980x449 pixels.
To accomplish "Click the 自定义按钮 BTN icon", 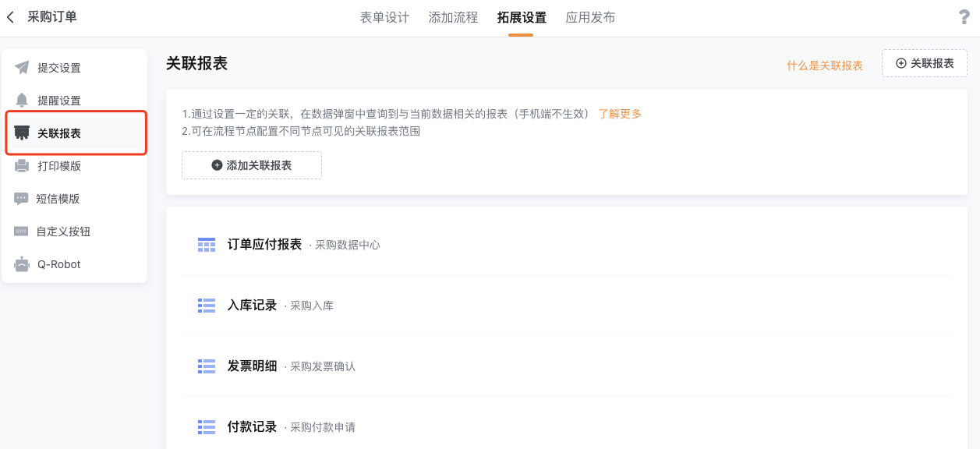I will (22, 232).
